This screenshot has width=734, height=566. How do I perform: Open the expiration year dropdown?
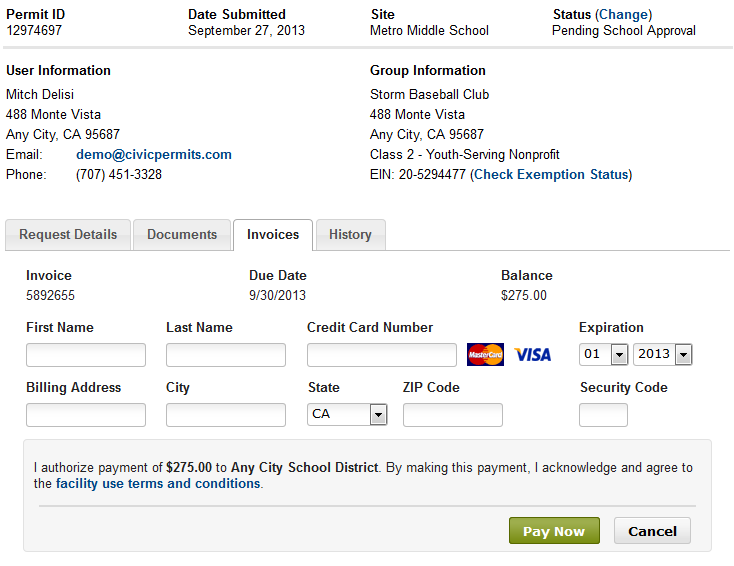662,354
